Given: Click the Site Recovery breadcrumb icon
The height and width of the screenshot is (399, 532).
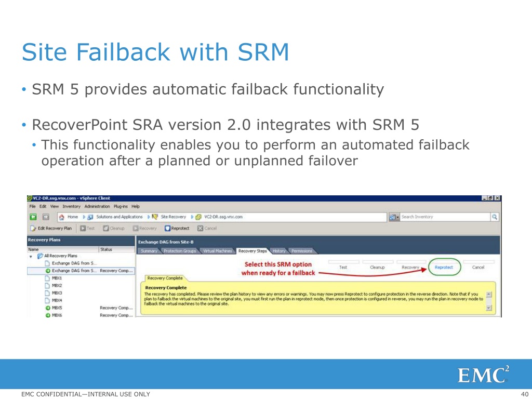Looking at the screenshot, I should click(x=155, y=217).
